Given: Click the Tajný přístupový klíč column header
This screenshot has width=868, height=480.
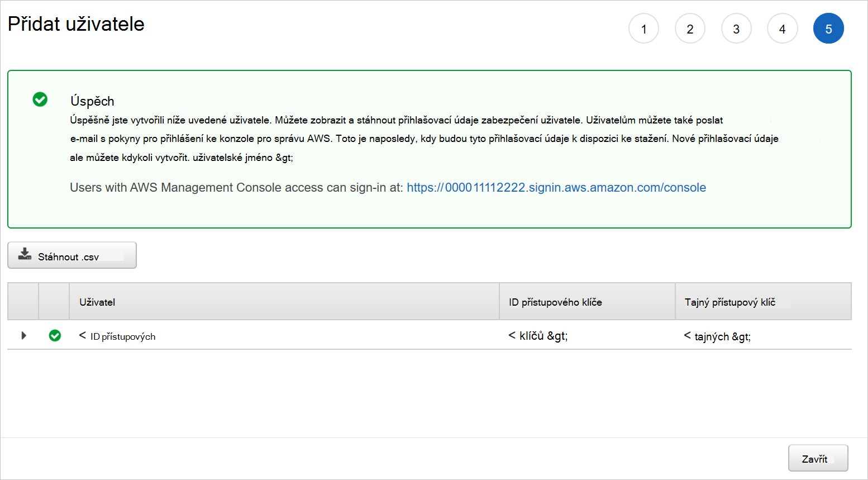Looking at the screenshot, I should (763, 302).
